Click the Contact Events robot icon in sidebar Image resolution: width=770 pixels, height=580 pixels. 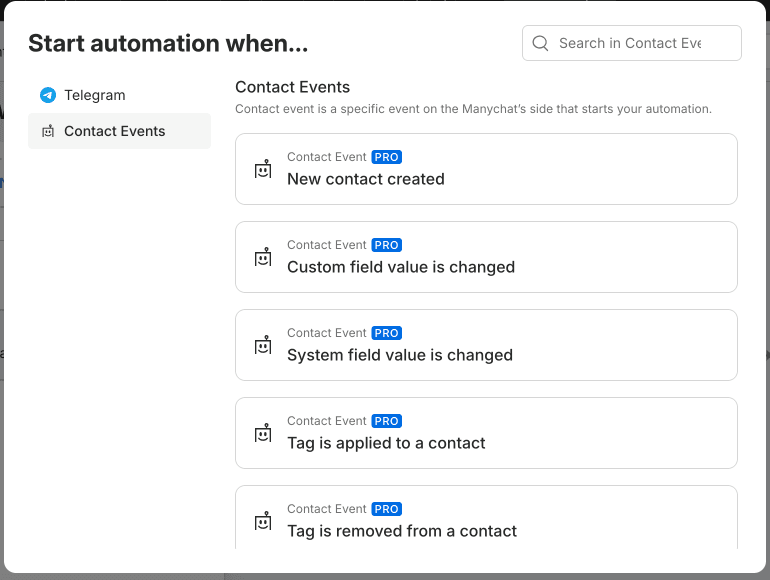click(48, 131)
